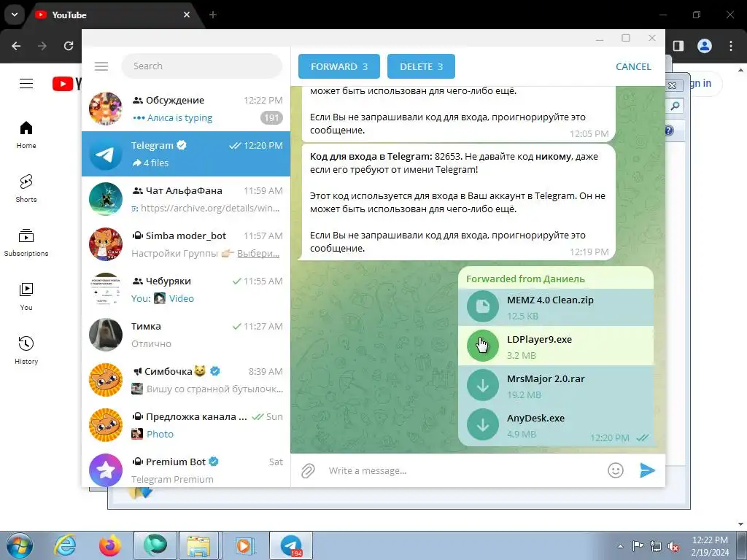The image size is (747, 560).
Task: Open the Предложка канала chat
Action: [x=186, y=425]
